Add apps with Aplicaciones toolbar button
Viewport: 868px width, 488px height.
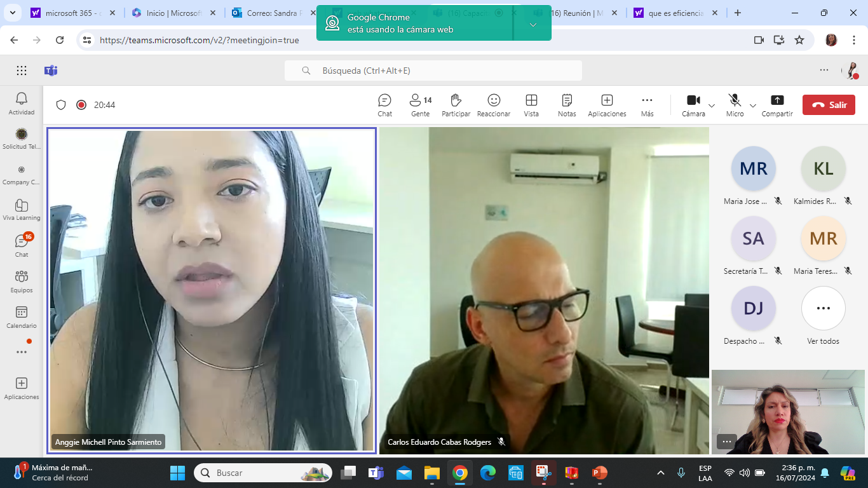click(607, 105)
